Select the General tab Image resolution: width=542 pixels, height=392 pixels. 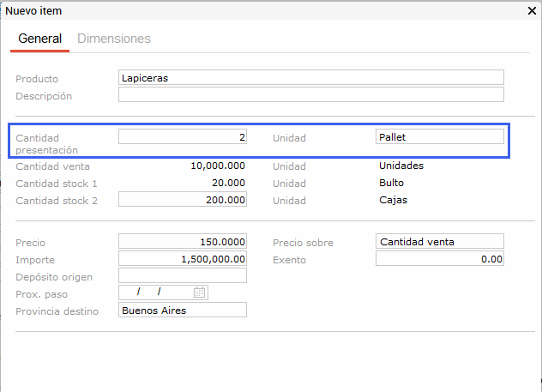click(39, 39)
